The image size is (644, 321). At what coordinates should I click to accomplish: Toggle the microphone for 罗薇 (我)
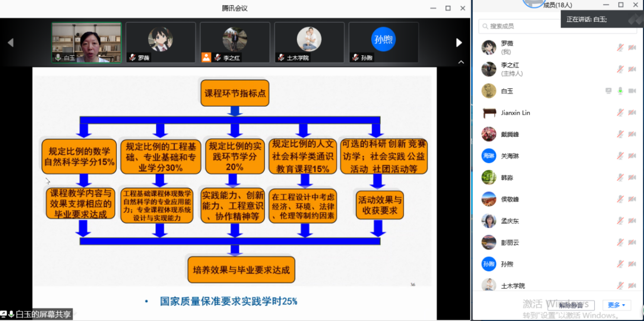620,48
